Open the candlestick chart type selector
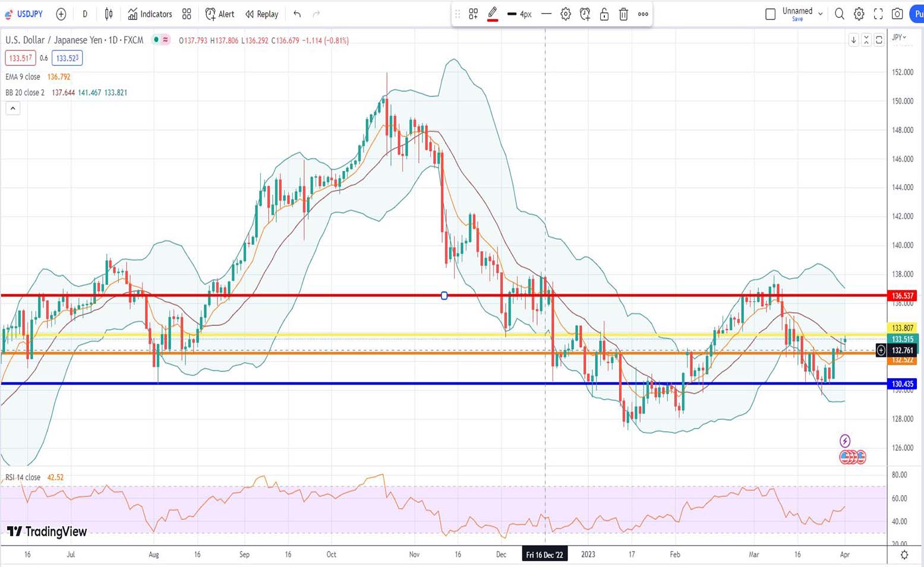Screen dimensions: 924x567 pyautogui.click(x=109, y=14)
